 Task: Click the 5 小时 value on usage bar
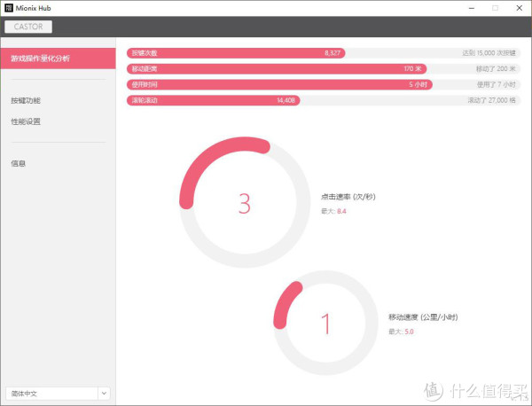click(418, 84)
